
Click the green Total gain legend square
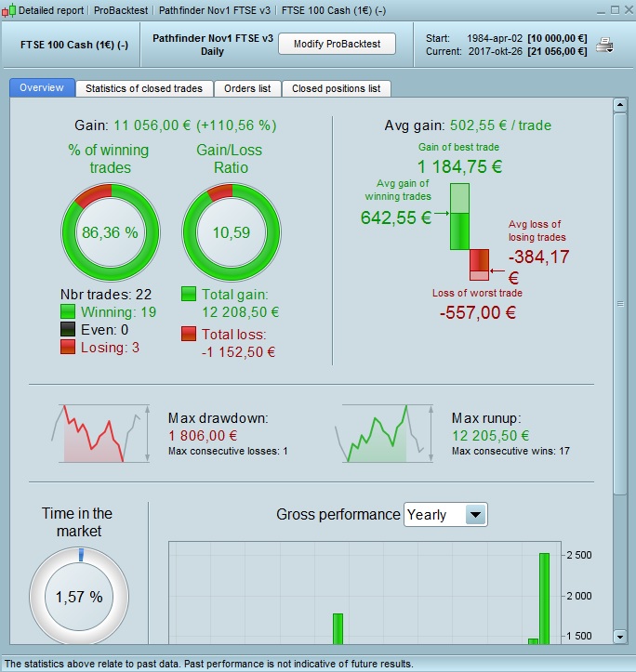189,294
